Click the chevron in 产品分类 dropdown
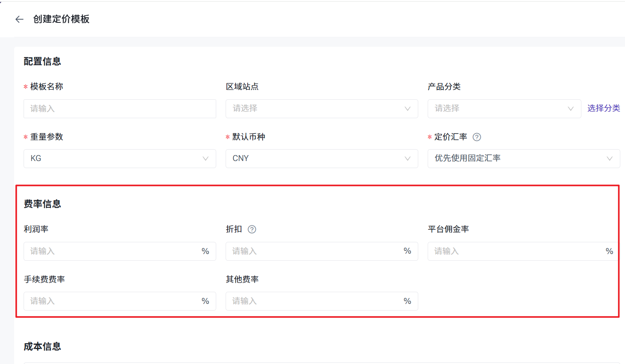Image resolution: width=625 pixels, height=364 pixels. point(571,109)
